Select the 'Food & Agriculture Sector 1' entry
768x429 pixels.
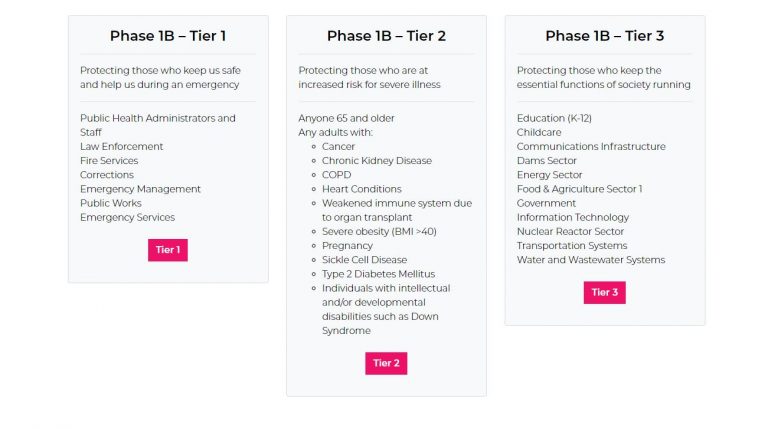[x=579, y=189]
